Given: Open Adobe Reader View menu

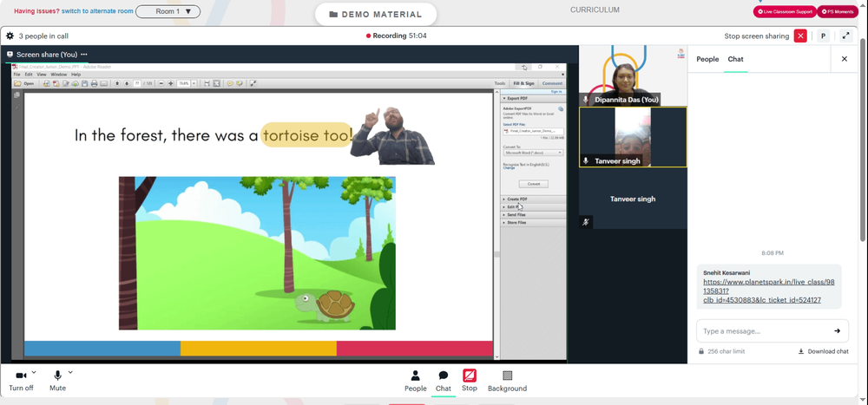Looking at the screenshot, I should pos(42,74).
